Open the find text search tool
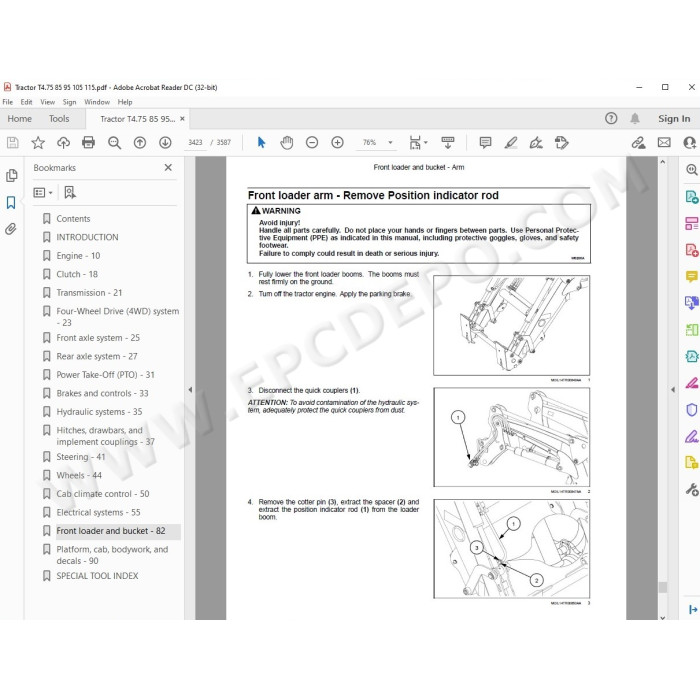This screenshot has width=700, height=700. click(114, 142)
